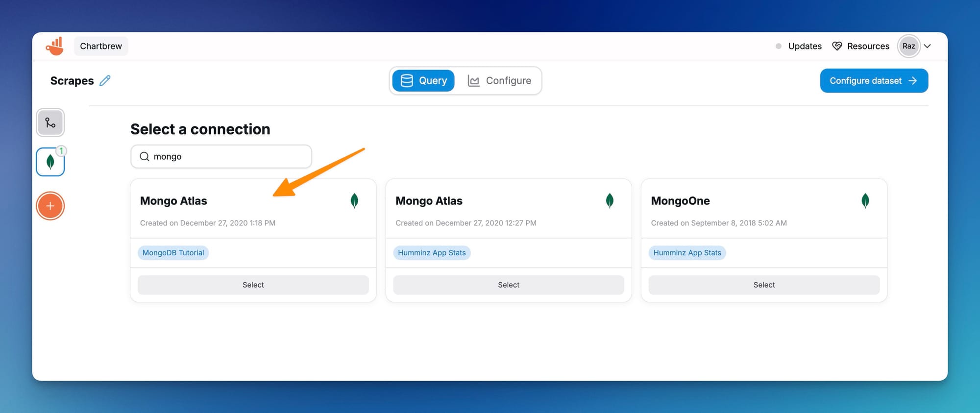The width and height of the screenshot is (980, 413).
Task: Click the MongoDB Tutorial tag
Action: [x=173, y=253]
